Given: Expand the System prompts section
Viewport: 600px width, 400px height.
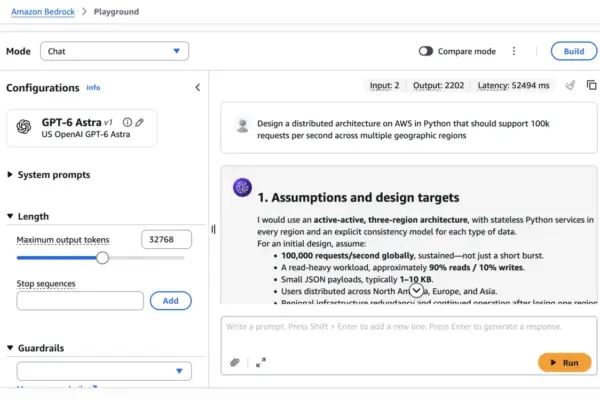Looking at the screenshot, I should click(49, 175).
